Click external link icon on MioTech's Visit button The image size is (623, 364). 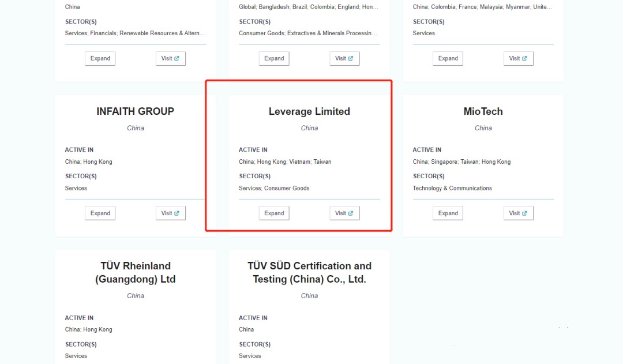pyautogui.click(x=524, y=213)
